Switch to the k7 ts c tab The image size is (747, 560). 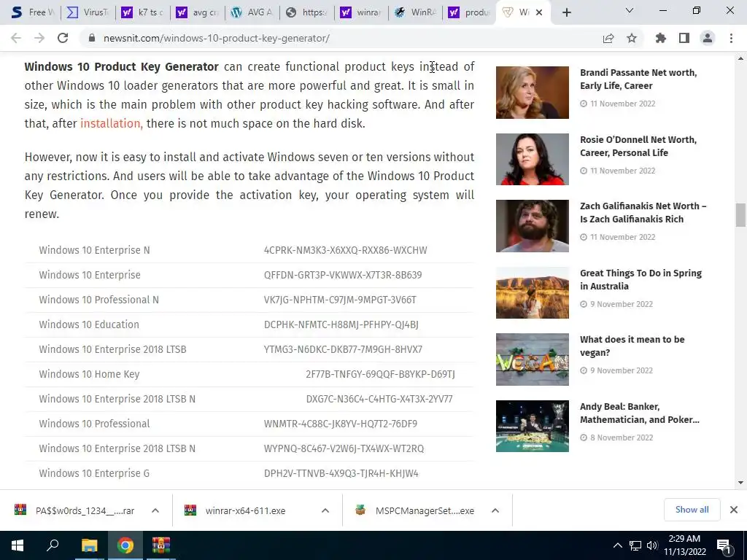(142, 12)
